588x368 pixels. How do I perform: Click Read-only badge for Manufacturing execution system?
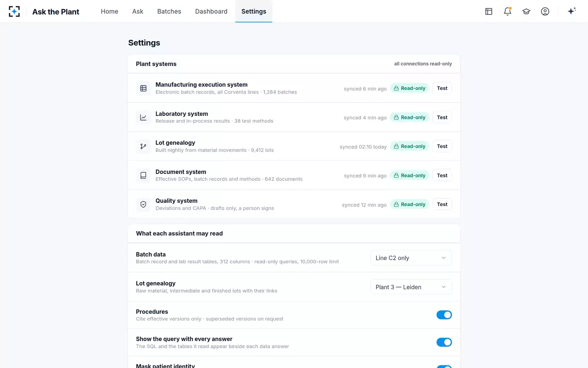pyautogui.click(x=410, y=88)
